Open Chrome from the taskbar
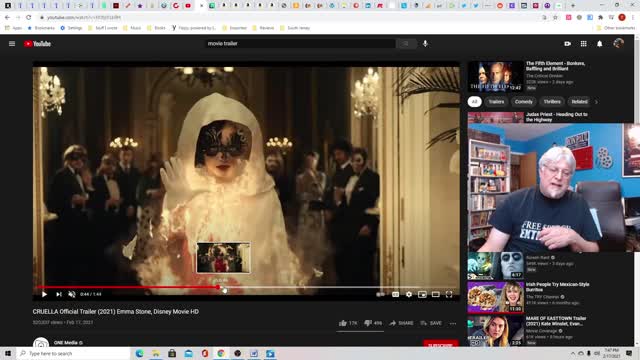This screenshot has height=360, width=640. 221,353
